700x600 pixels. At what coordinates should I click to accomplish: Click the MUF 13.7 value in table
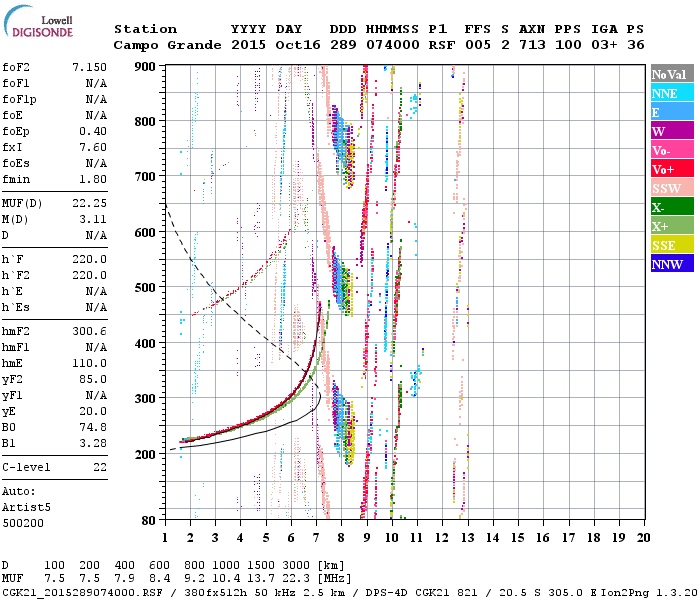pyautogui.click(x=261, y=579)
